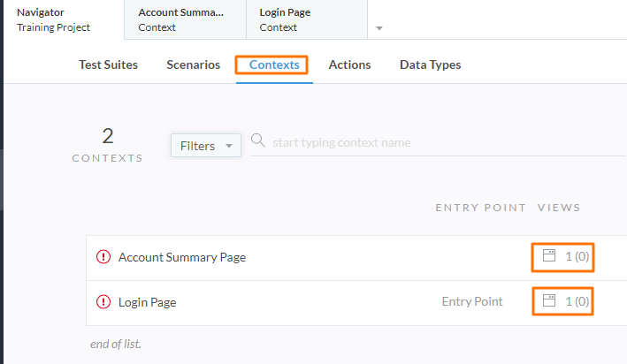
Task: Go to Navigator Training Project tab
Action: point(64,19)
